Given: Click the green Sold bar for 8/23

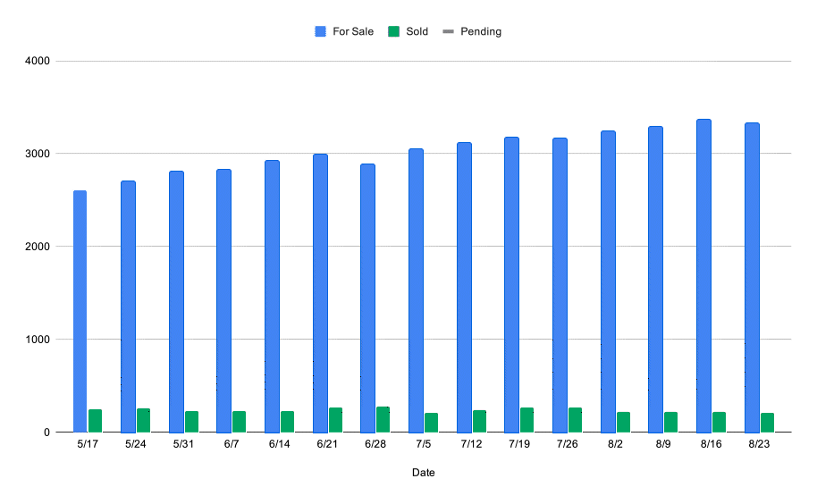Looking at the screenshot, I should point(768,423).
